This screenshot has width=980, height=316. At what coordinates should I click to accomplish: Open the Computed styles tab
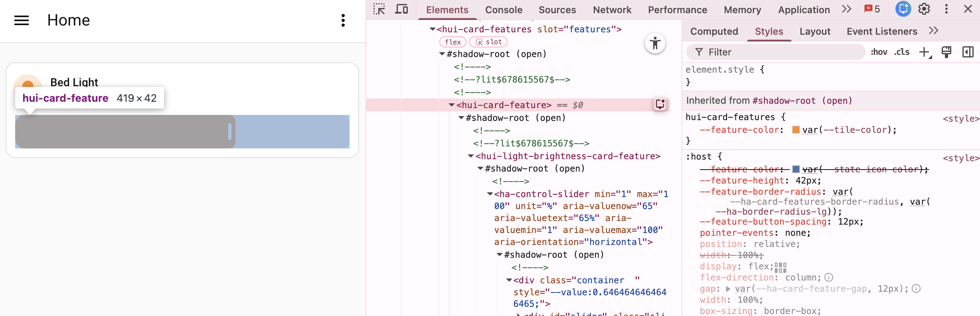coord(714,32)
